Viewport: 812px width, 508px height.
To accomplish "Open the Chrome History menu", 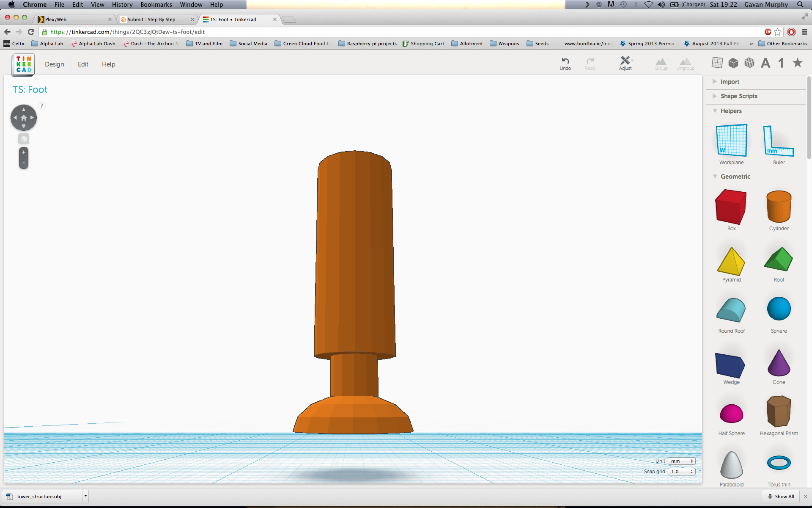I will point(122,4).
